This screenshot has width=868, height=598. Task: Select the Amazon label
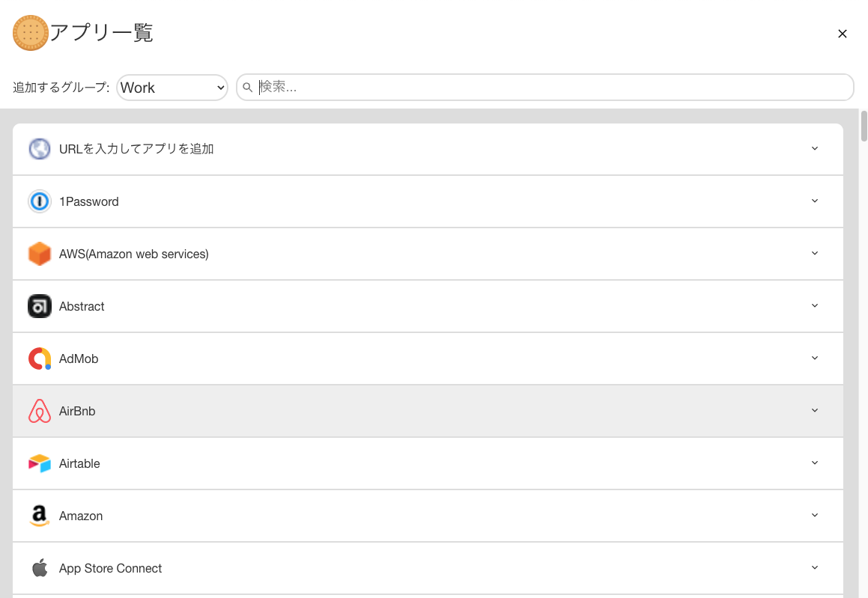point(81,516)
